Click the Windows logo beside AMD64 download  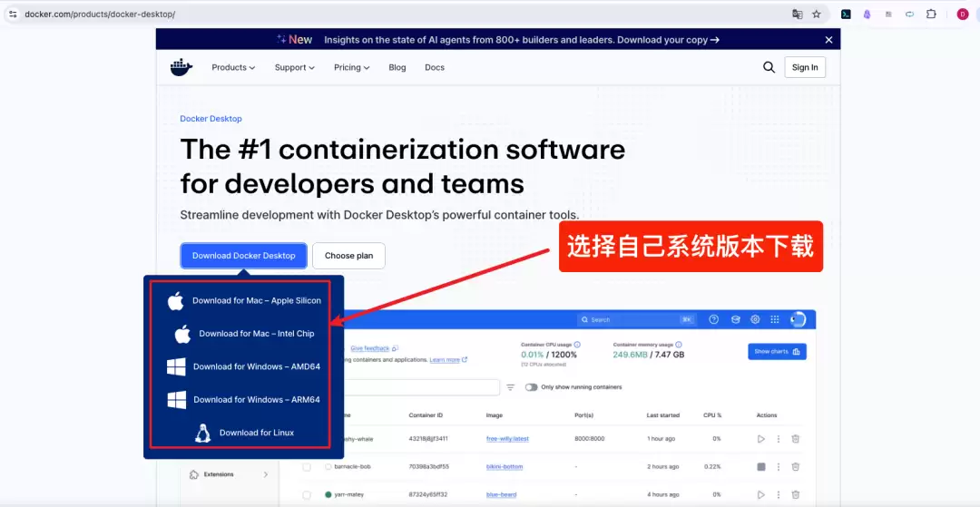click(x=176, y=366)
